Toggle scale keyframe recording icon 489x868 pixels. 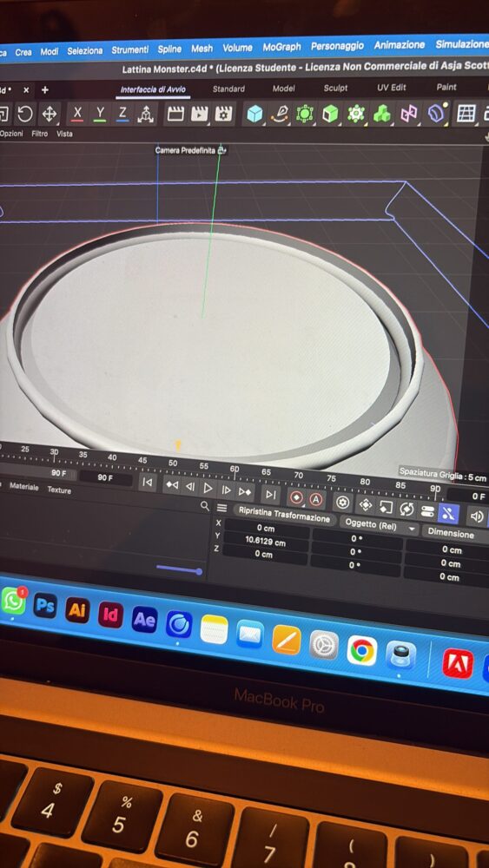[x=386, y=507]
